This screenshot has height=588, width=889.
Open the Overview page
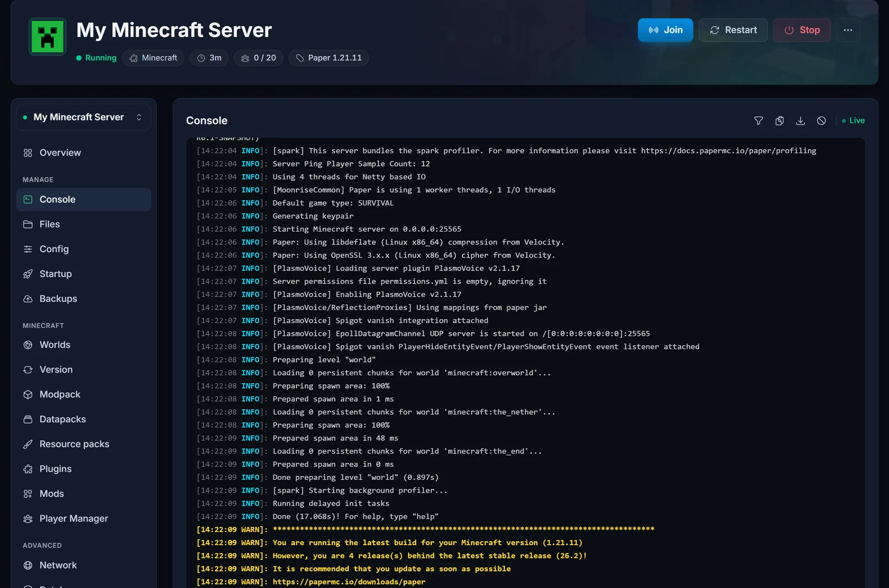click(x=83, y=153)
